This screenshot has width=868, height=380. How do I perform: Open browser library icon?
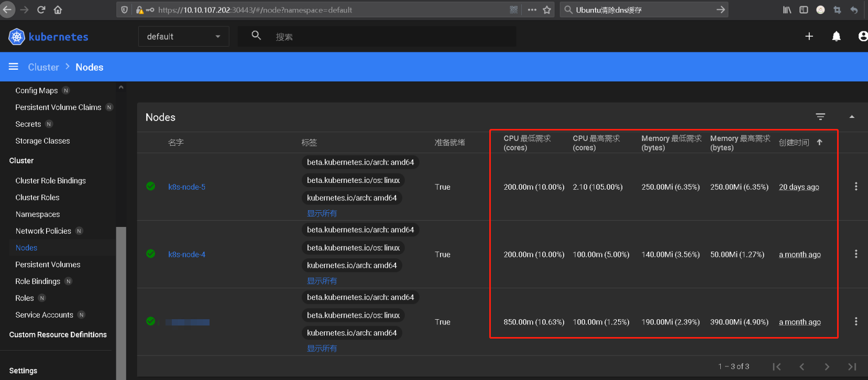(787, 9)
